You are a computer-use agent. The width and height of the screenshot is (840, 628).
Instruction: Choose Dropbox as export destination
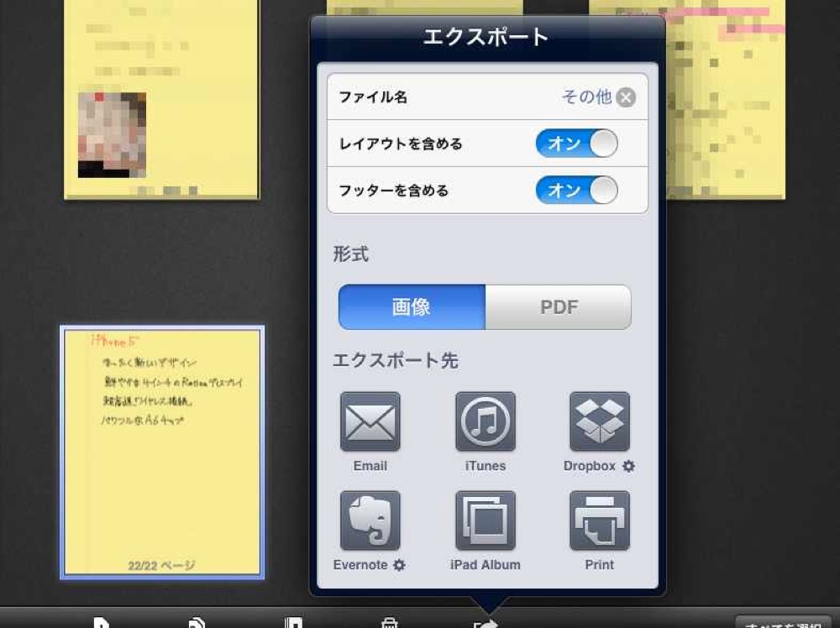(600, 421)
